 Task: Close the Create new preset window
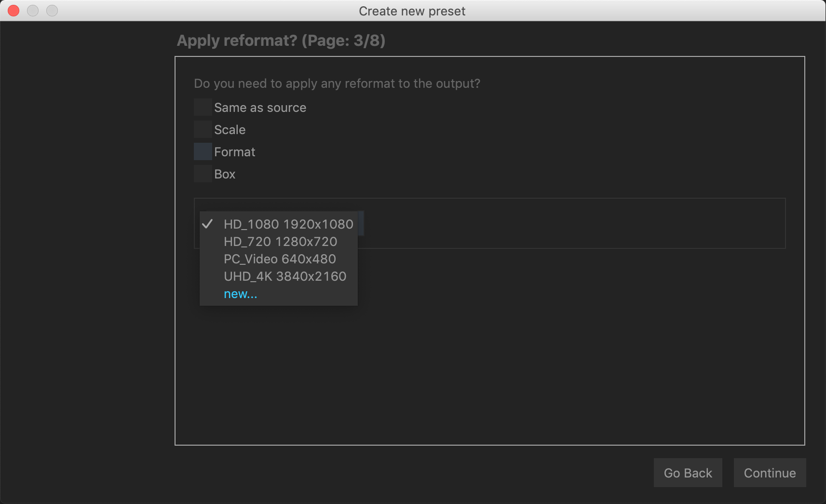pyautogui.click(x=14, y=11)
